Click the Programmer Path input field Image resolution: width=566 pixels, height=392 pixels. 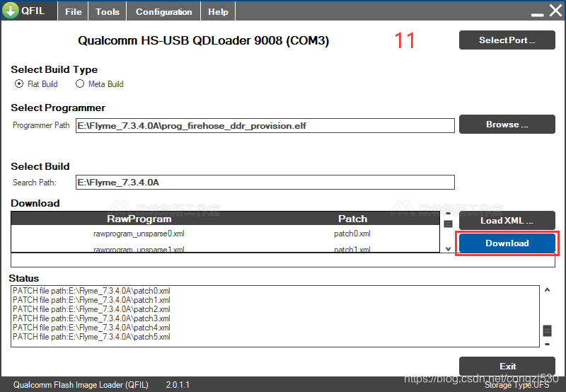[265, 126]
